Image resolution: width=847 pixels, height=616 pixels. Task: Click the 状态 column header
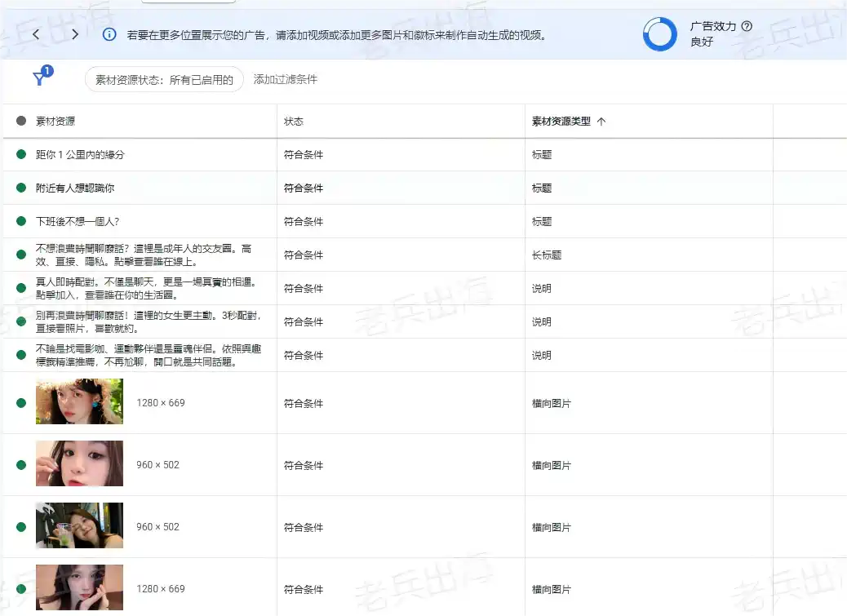coord(294,122)
